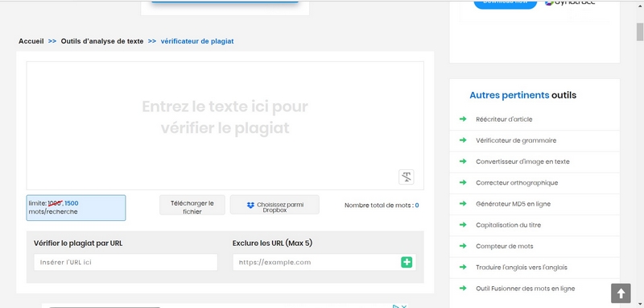Click the Nombre total de mots counter
The height and width of the screenshot is (308, 644).
coord(382,205)
